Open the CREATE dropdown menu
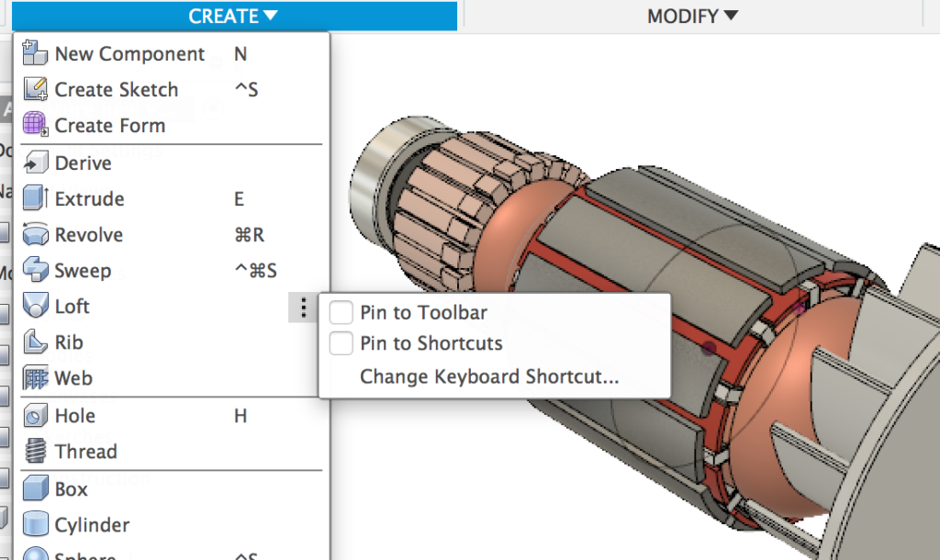This screenshot has width=940, height=560. [x=232, y=16]
